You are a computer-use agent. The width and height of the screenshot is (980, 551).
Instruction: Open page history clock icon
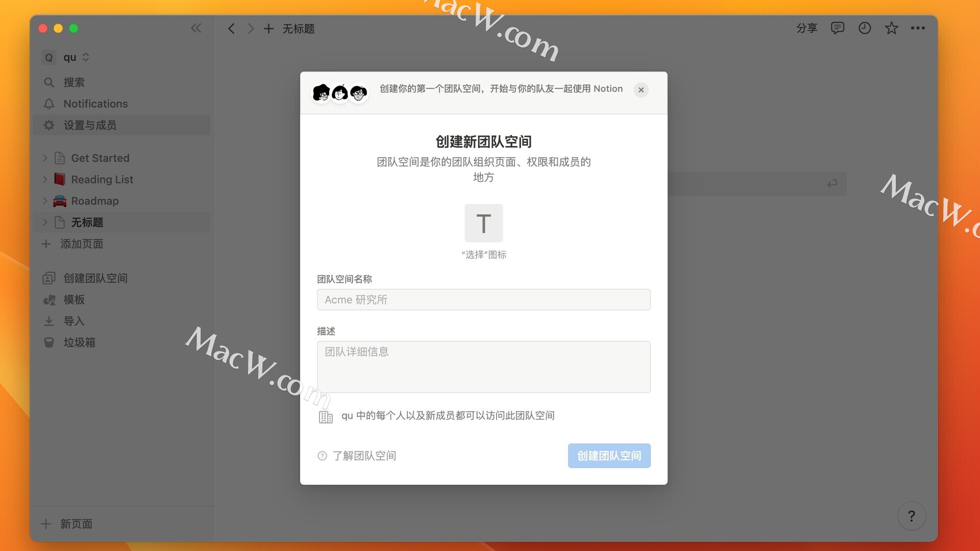[x=865, y=28]
